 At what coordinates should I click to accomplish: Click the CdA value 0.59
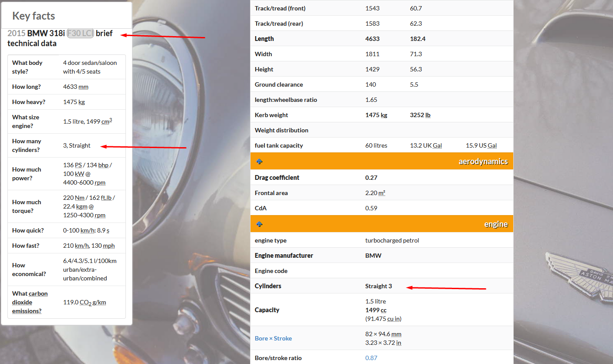[x=371, y=208]
